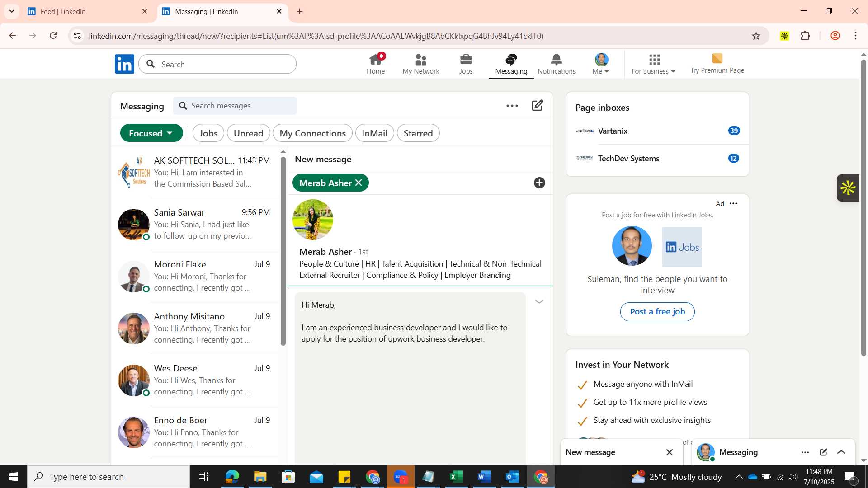
Task: Open the Vartanix page inbox
Action: (657, 131)
